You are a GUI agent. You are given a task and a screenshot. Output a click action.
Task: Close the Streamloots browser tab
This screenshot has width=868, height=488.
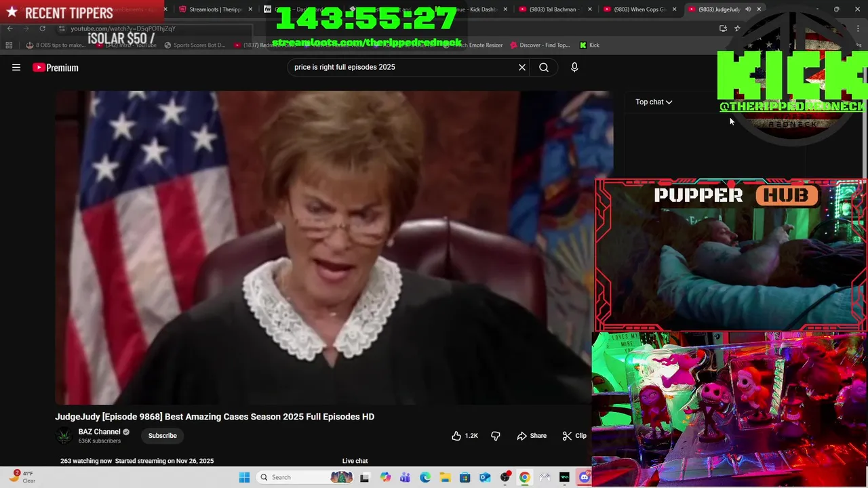(x=250, y=9)
